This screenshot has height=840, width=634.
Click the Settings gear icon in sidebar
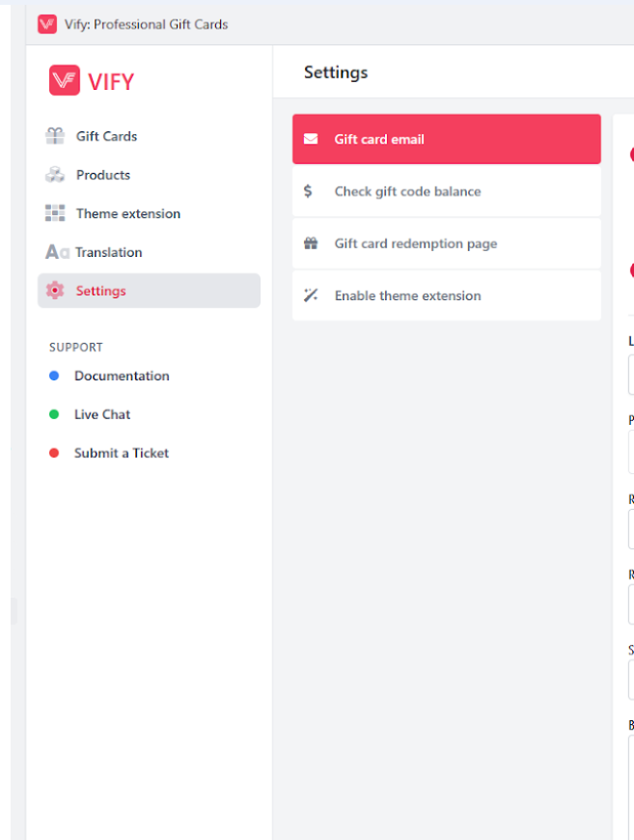[55, 291]
